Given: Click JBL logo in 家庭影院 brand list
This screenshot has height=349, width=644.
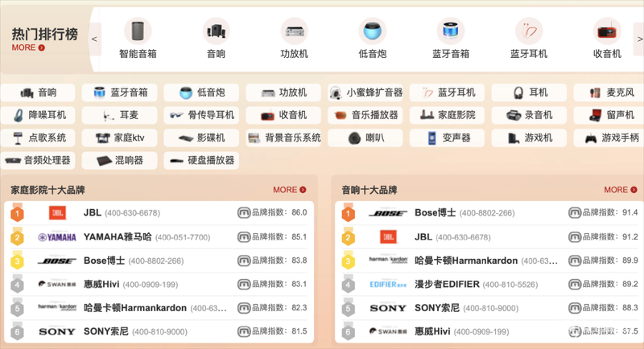Looking at the screenshot, I should pos(57,213).
